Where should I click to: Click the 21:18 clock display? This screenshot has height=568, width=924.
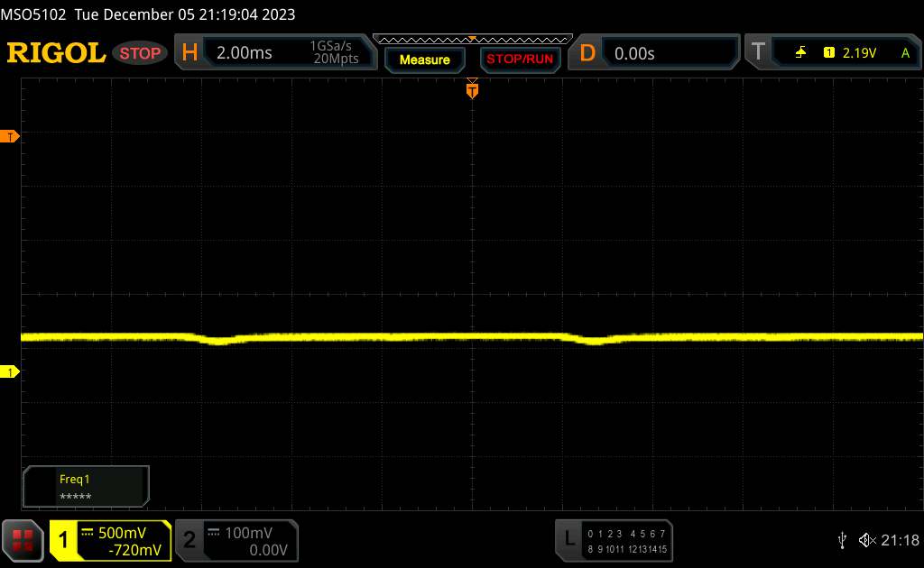(x=900, y=540)
